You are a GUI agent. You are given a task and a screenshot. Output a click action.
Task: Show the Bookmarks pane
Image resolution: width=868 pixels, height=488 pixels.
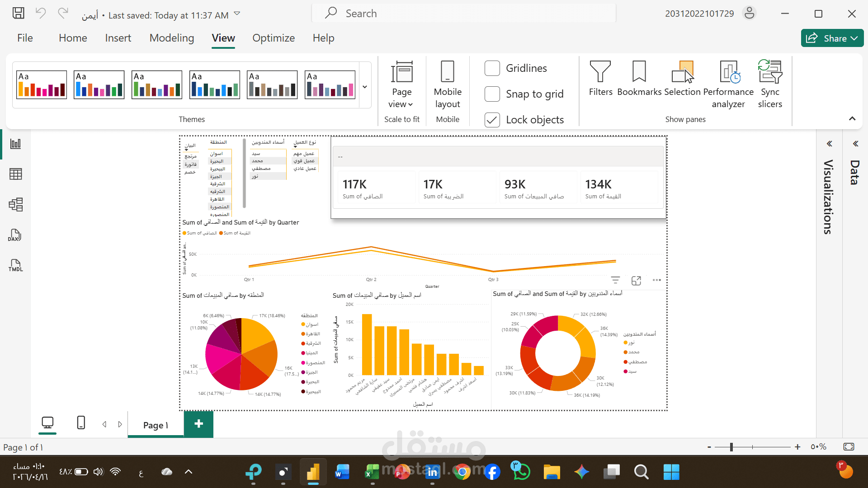pos(639,79)
